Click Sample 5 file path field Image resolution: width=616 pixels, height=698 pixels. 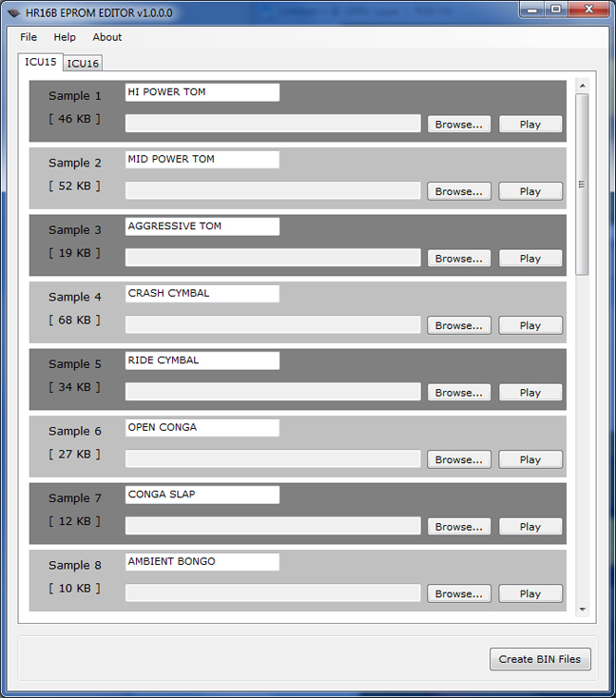[273, 392]
